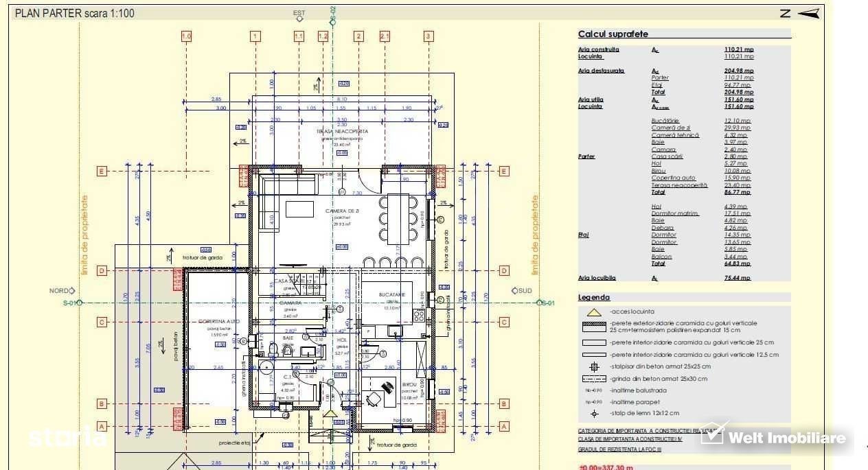Select the BUCATARIE room label

391,294
